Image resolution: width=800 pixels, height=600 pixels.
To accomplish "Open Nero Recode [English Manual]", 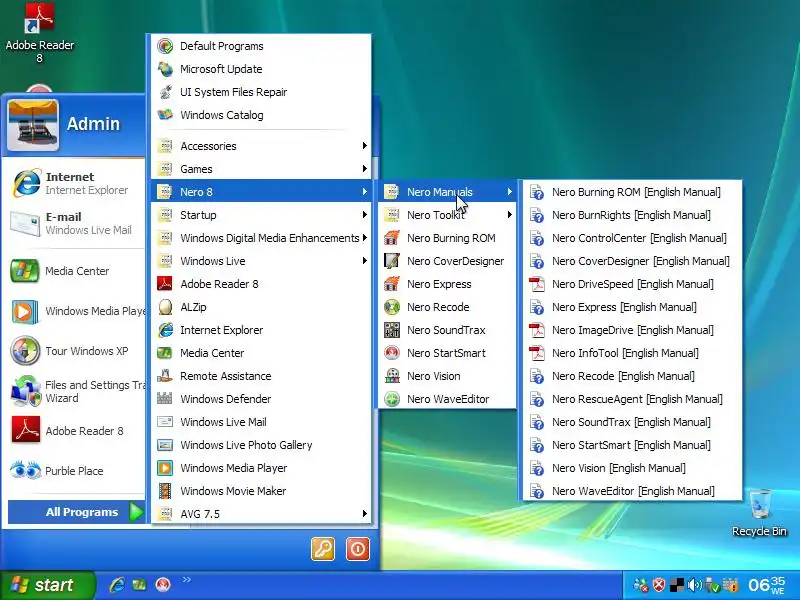I will pos(632,376).
